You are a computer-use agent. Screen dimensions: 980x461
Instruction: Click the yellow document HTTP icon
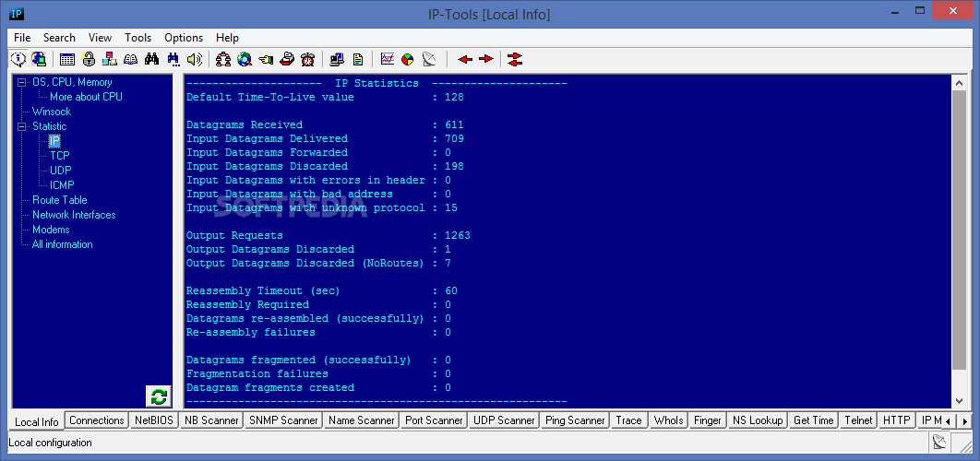click(358, 59)
